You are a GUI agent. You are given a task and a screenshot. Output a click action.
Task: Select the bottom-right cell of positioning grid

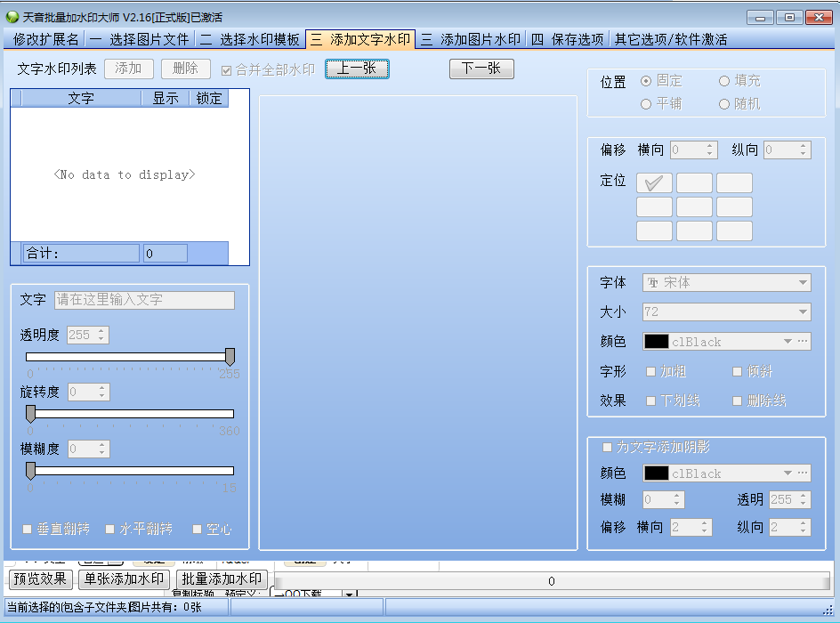point(734,231)
